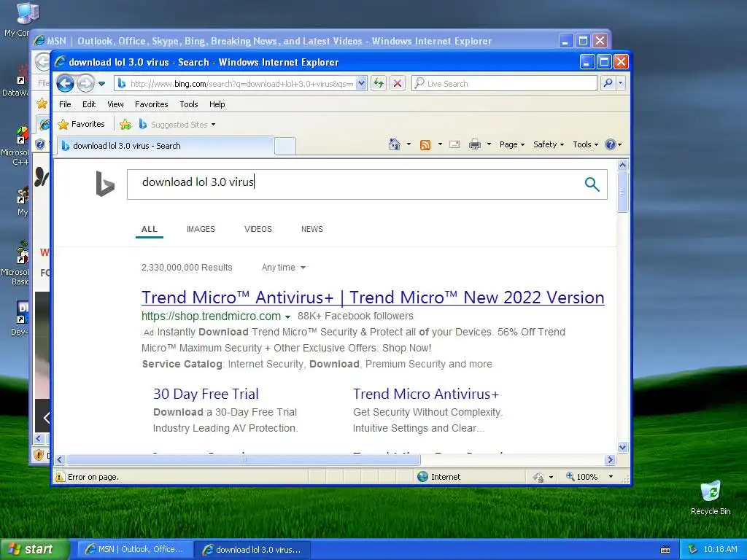Click the orange RSS feeds icon
The width and height of the screenshot is (747, 560).
pos(425,145)
